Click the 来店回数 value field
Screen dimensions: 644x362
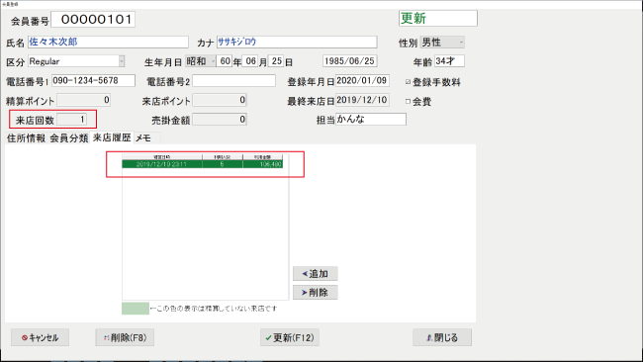(x=72, y=119)
